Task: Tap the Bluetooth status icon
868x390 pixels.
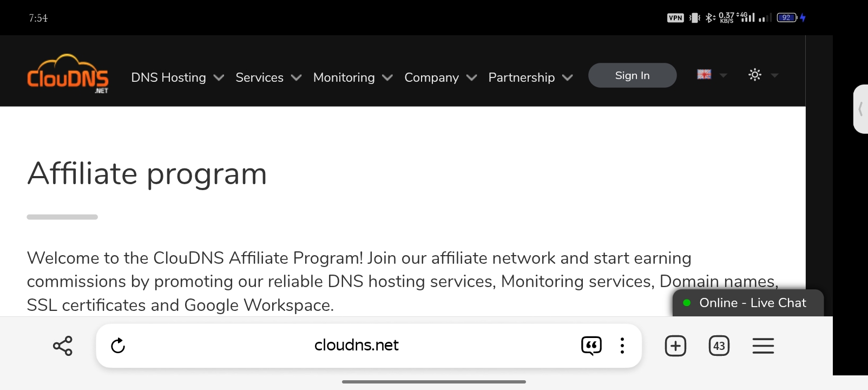Action: pyautogui.click(x=710, y=18)
